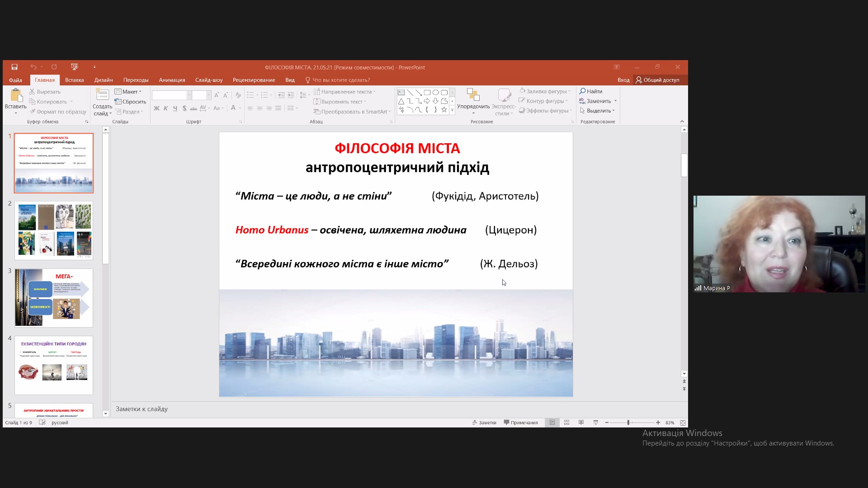This screenshot has width=868, height=488.
Task: Click the Save icon in title bar
Action: pyautogui.click(x=14, y=67)
